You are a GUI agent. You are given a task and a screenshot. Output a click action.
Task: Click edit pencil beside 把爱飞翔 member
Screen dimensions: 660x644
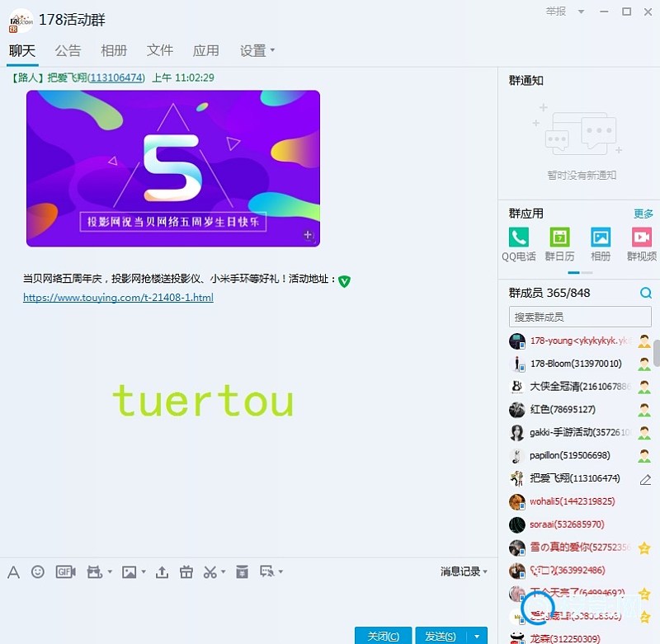645,479
